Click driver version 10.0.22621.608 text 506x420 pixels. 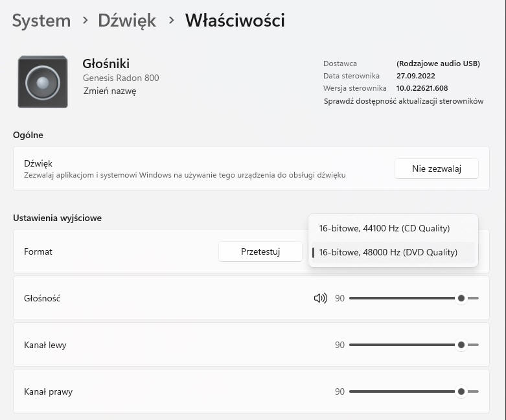point(422,88)
